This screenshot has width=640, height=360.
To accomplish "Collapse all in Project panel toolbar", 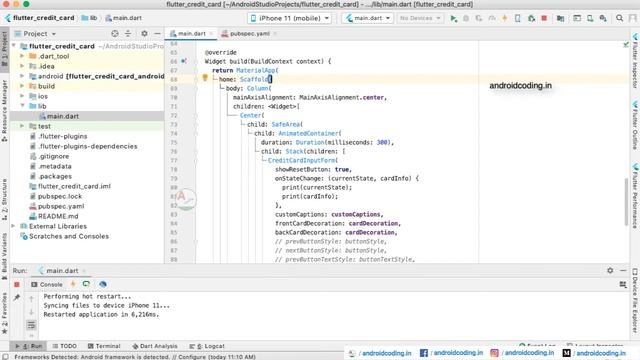I will click(x=128, y=33).
